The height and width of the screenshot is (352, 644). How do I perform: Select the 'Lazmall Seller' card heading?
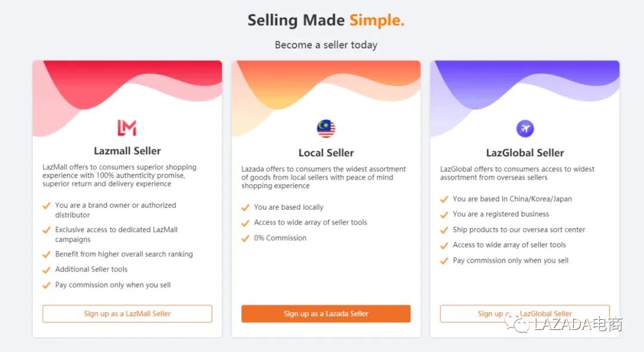click(x=127, y=151)
